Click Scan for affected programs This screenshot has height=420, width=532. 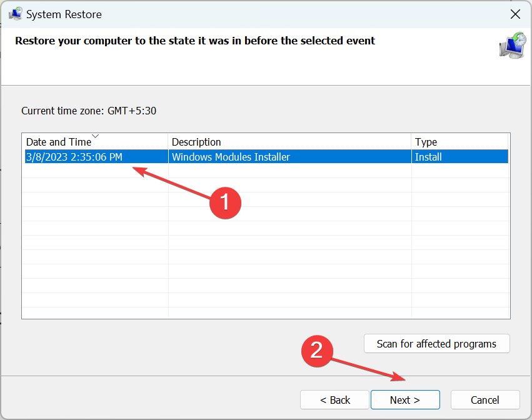[436, 344]
